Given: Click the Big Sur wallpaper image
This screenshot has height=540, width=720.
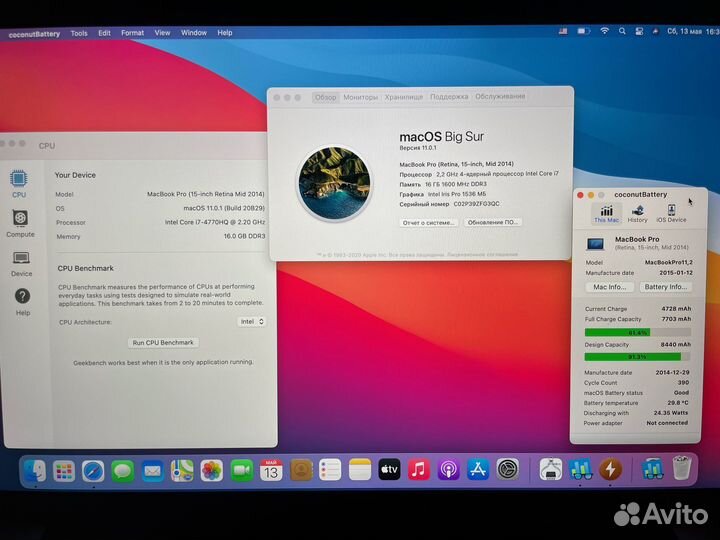Looking at the screenshot, I should (334, 183).
